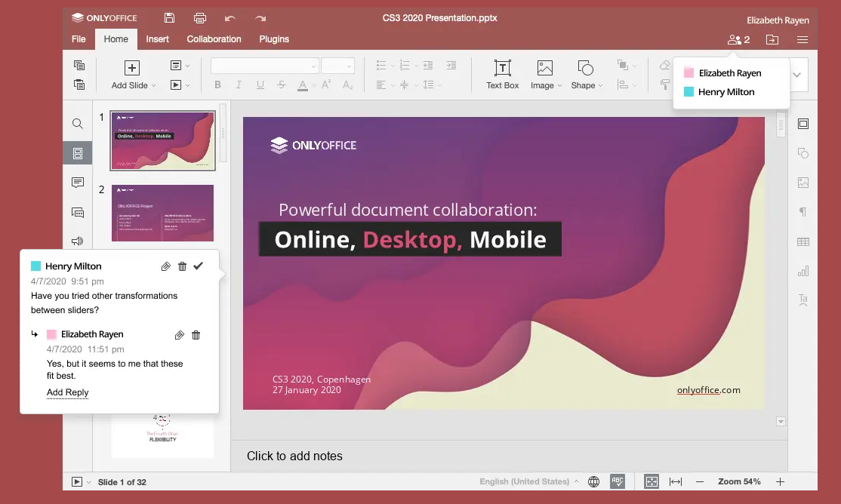Zoom out with the minus button
841x504 pixels.
[x=699, y=481]
